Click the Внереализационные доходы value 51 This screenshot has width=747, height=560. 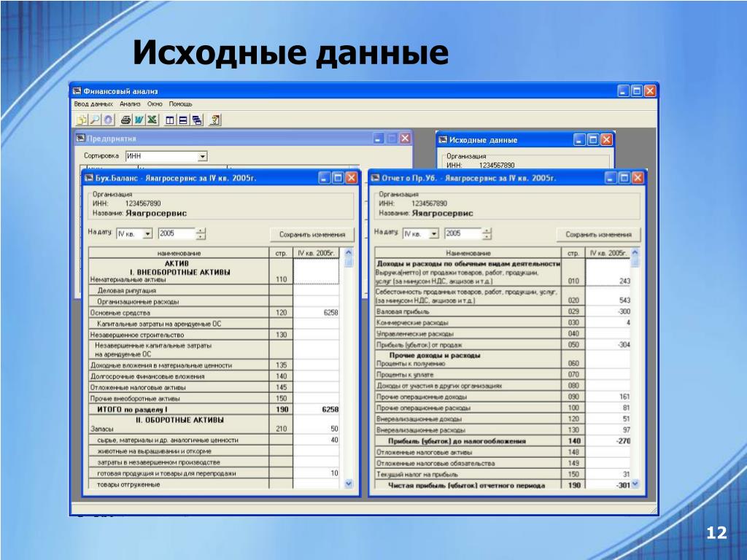(608, 419)
